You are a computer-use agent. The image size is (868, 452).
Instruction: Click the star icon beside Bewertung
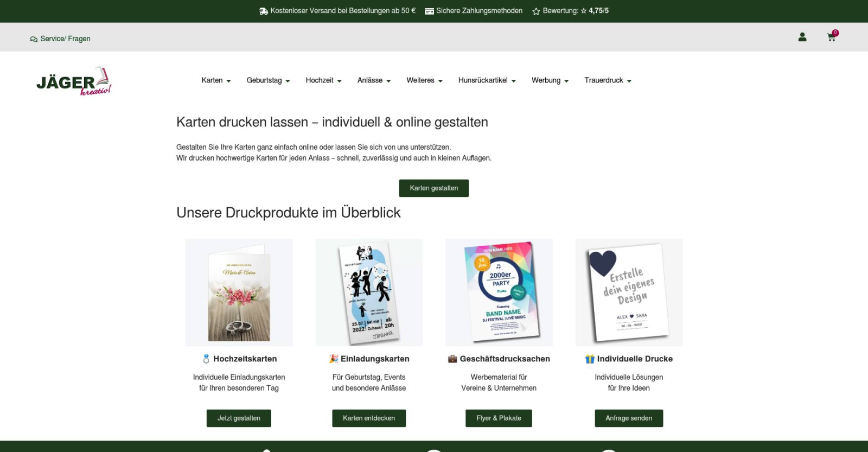[536, 11]
